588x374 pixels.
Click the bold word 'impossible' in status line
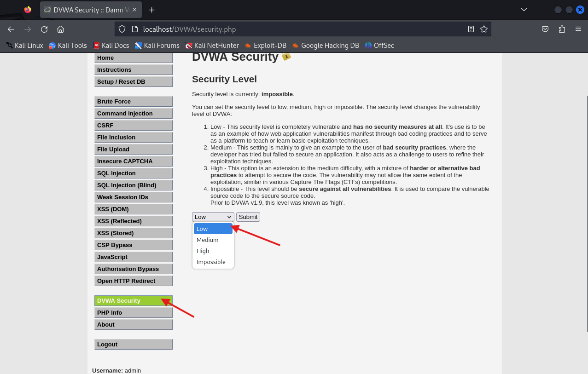coord(277,94)
